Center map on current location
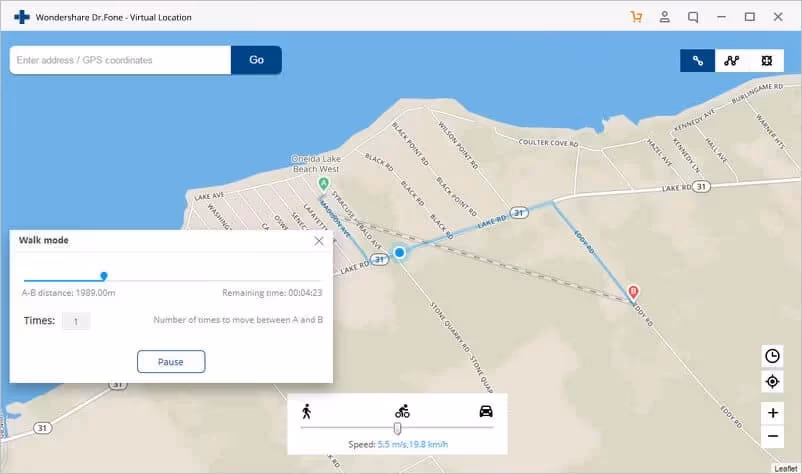This screenshot has width=802, height=474. [772, 382]
